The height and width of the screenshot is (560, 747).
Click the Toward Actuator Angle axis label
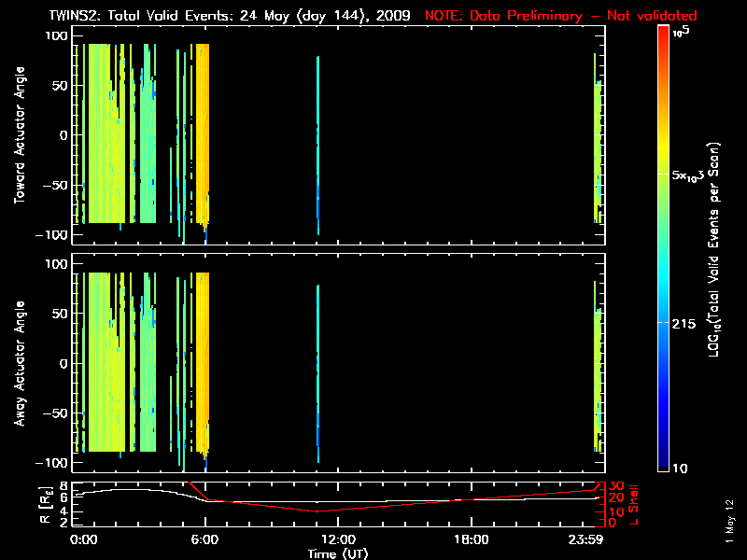coord(19,135)
